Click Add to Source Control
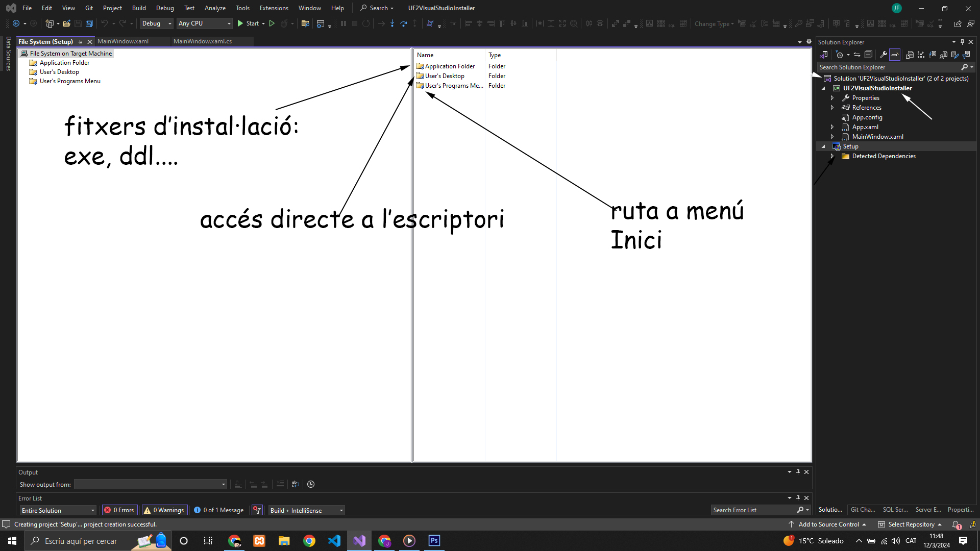This screenshot has height=551, width=980. coord(828,524)
